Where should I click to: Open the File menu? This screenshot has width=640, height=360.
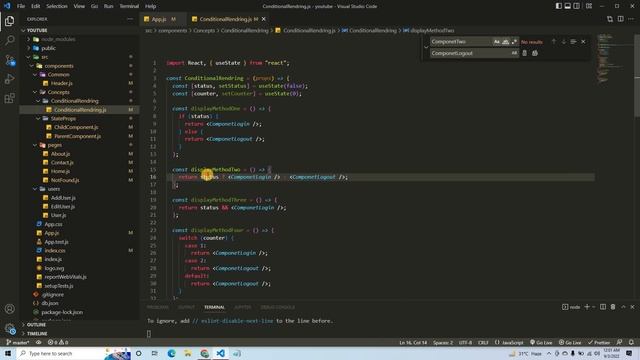pos(21,6)
